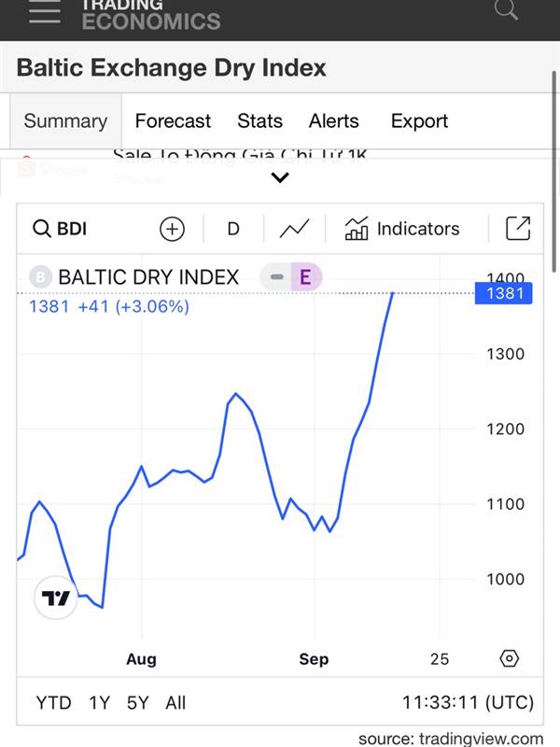Add a symbol to compare with plus icon
This screenshot has width=560, height=747.
tap(172, 229)
